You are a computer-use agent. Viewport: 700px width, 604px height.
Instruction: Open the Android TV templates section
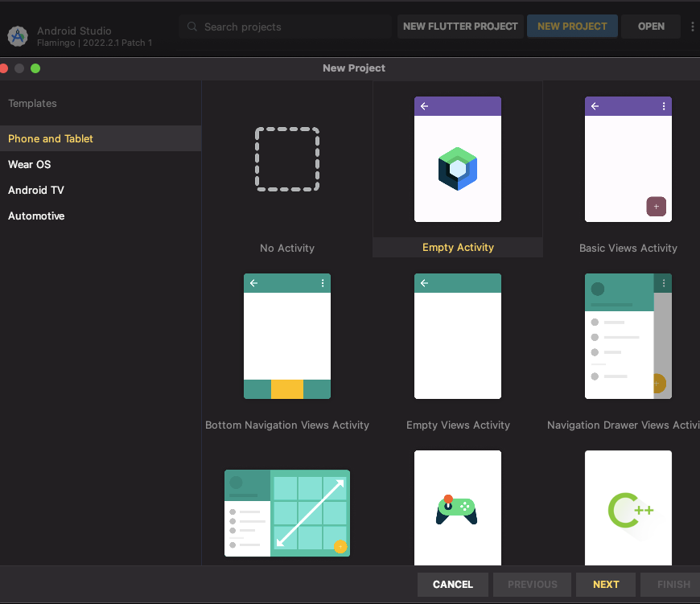(35, 190)
